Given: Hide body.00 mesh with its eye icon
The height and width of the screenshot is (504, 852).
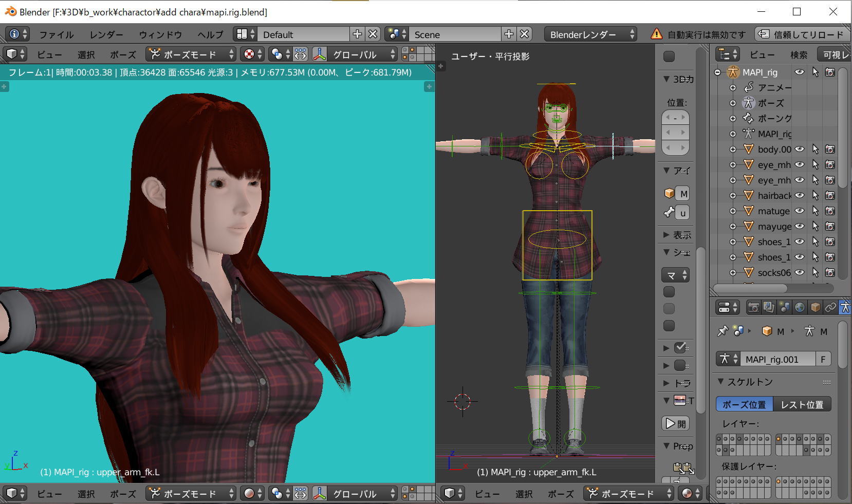Looking at the screenshot, I should point(800,150).
